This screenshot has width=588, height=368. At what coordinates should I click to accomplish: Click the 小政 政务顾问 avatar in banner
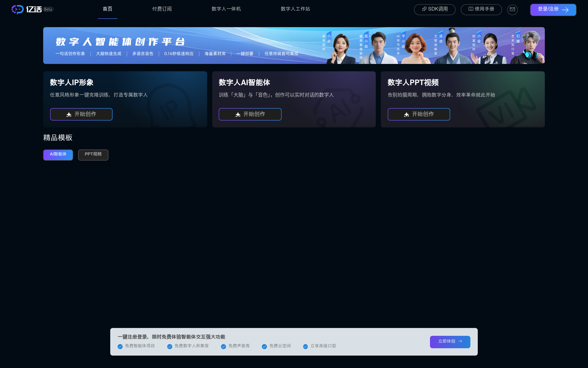point(341,49)
